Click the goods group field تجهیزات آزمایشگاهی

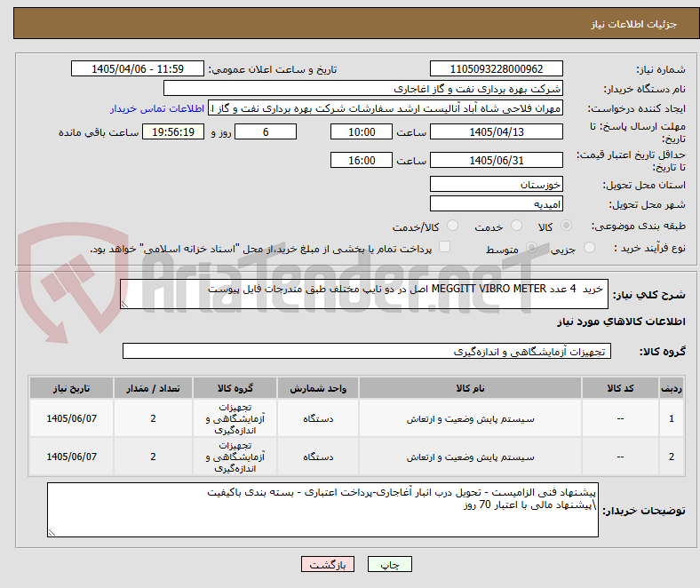367,351
